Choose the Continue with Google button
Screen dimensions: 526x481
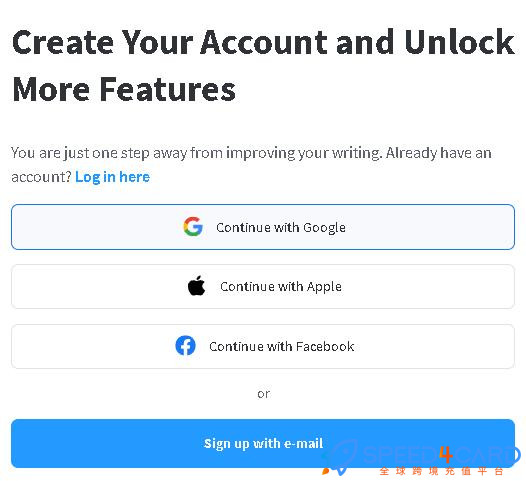click(x=263, y=227)
